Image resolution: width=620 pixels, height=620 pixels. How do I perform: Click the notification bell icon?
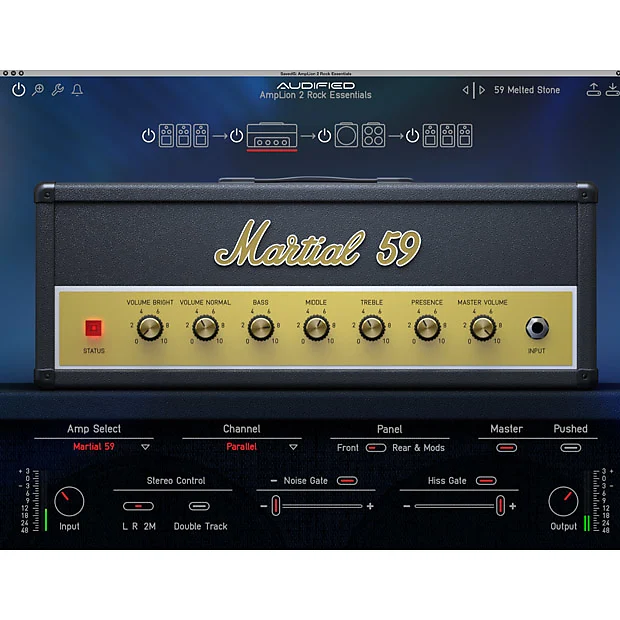(77, 90)
